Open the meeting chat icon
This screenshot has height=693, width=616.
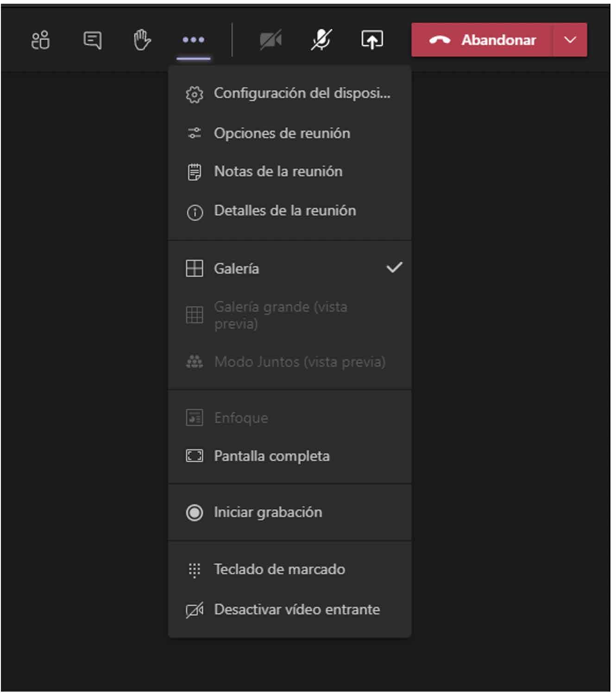[92, 40]
